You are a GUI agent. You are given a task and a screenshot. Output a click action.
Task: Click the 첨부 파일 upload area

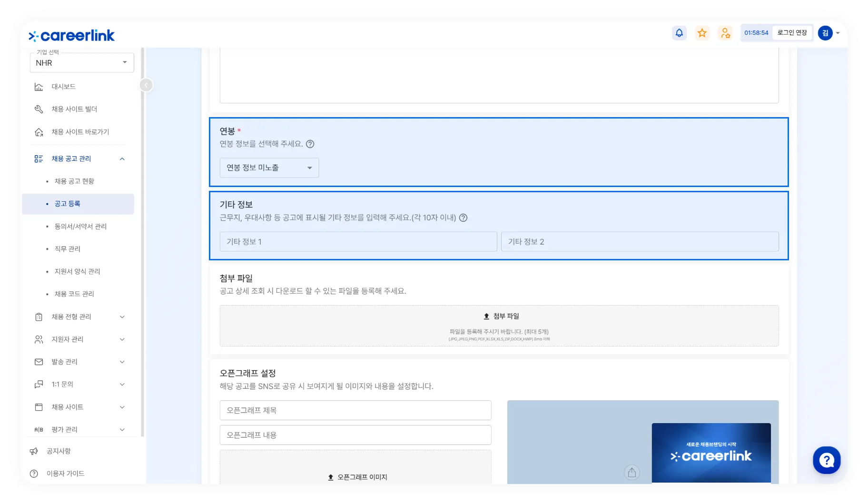click(499, 326)
